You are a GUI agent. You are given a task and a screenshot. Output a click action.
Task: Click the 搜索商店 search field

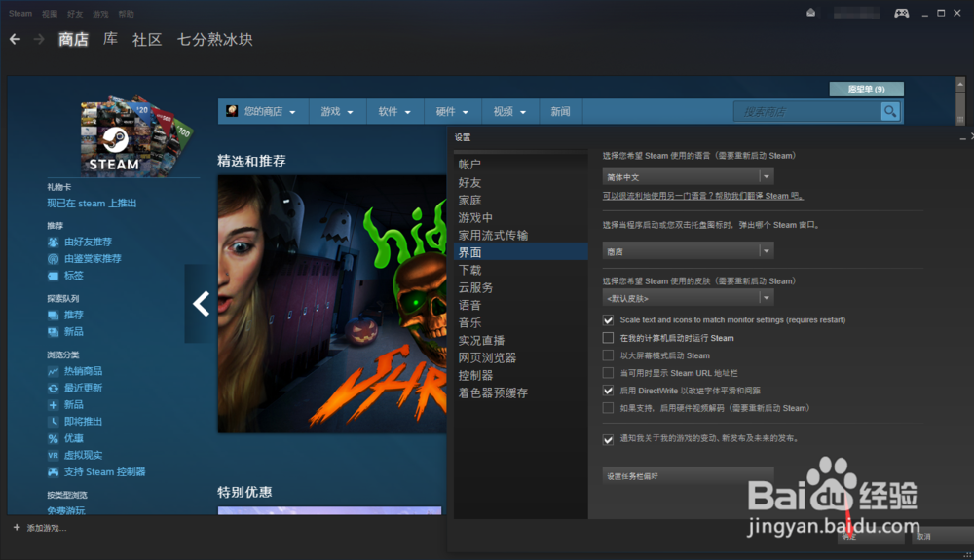click(807, 112)
